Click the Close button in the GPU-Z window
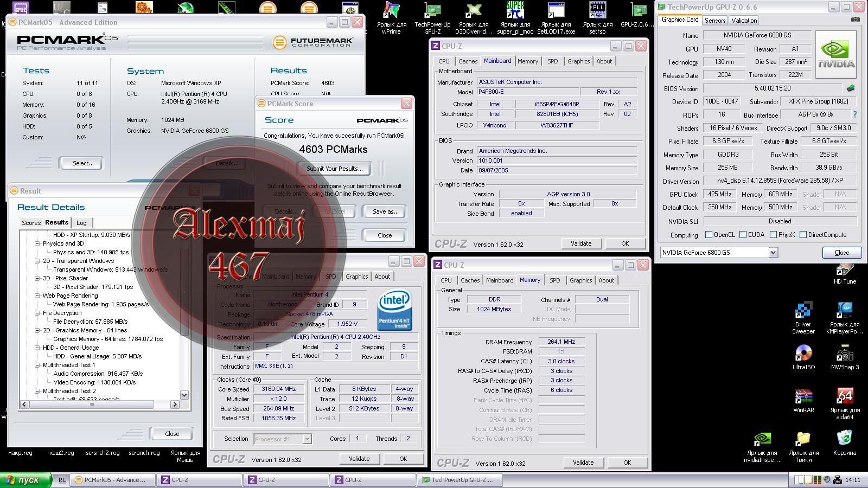 point(842,253)
